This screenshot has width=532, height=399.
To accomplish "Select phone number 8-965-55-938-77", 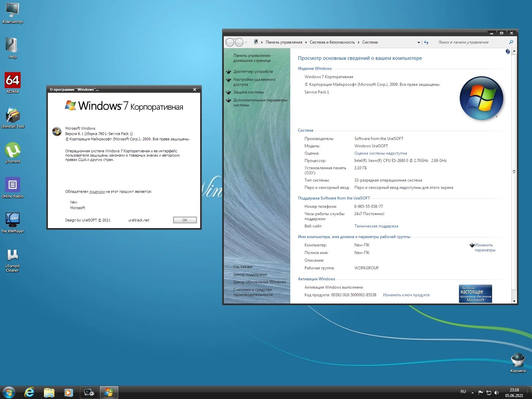I will click(368, 206).
